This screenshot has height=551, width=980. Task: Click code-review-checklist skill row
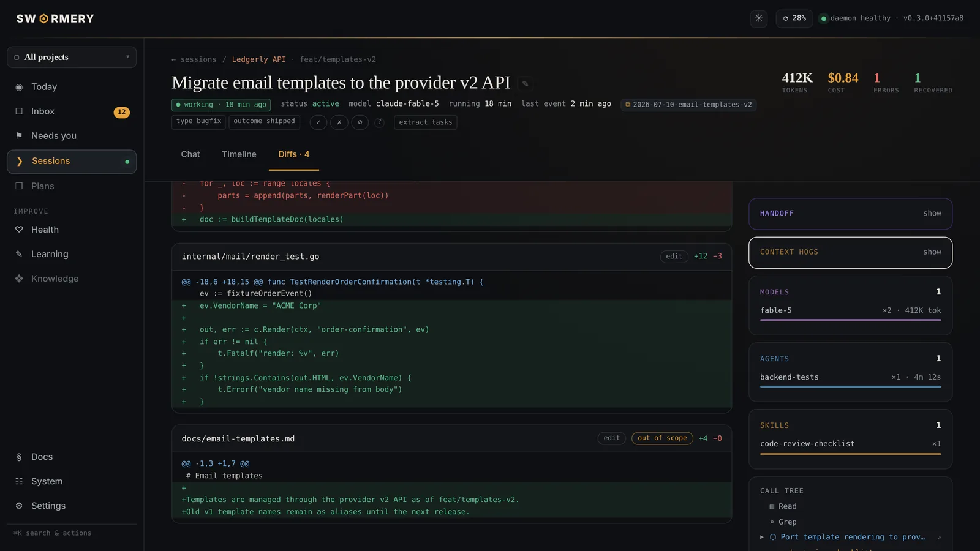coord(851,444)
